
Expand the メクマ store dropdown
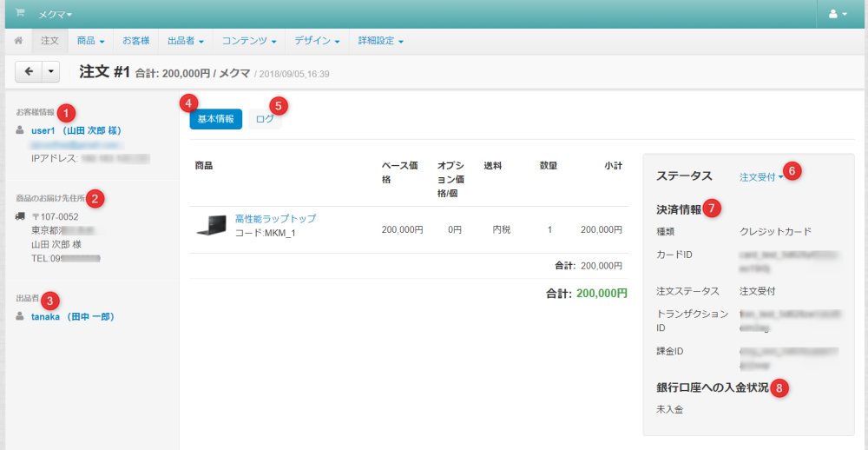[56, 15]
